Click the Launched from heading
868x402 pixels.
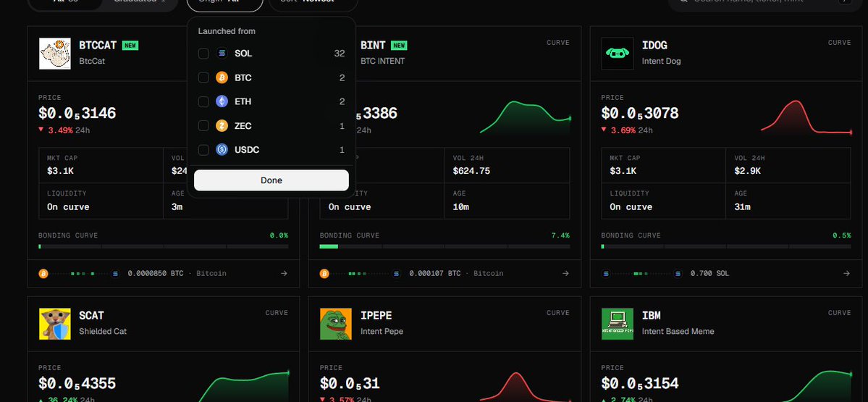[x=227, y=31]
